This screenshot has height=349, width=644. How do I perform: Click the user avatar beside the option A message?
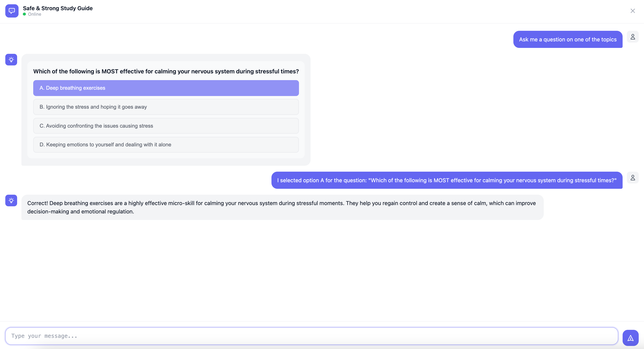pyautogui.click(x=633, y=178)
